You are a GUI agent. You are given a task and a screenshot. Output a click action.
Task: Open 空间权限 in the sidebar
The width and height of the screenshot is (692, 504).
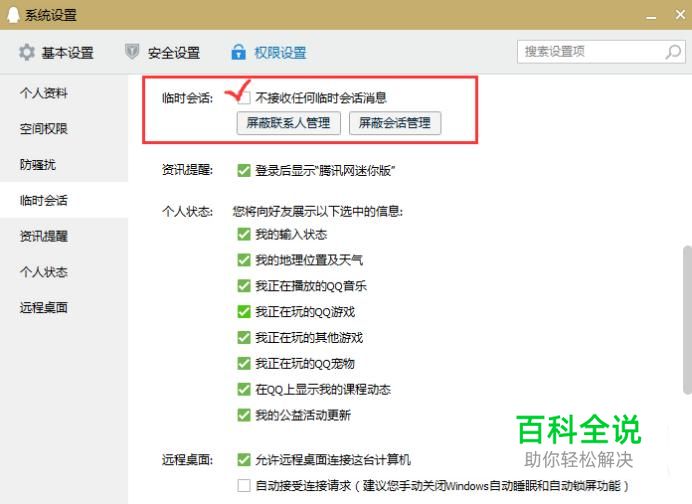pos(44,129)
